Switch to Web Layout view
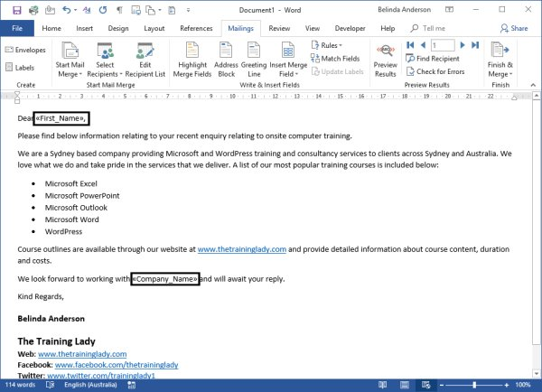The height and width of the screenshot is (392, 542). 425,385
